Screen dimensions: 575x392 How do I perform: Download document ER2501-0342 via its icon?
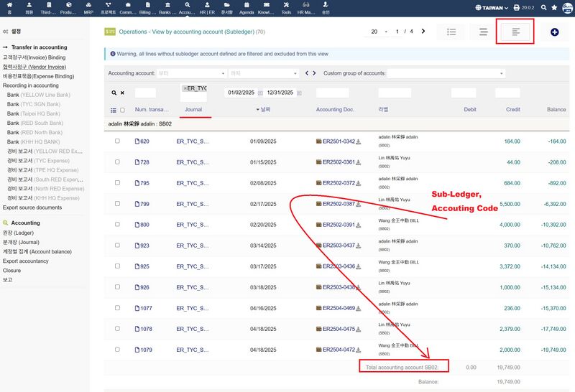tap(358, 141)
